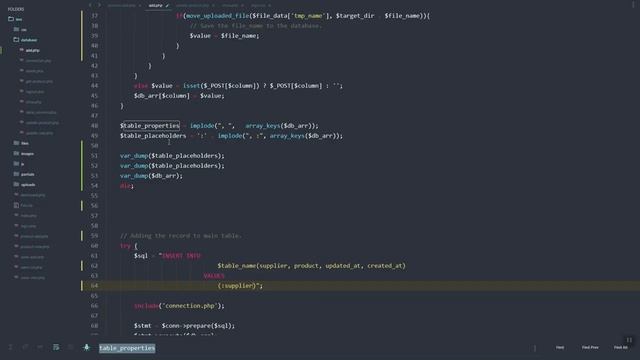The width and height of the screenshot is (640, 360).
Task: Open find history dropdown arrow
Action: (x=535, y=348)
